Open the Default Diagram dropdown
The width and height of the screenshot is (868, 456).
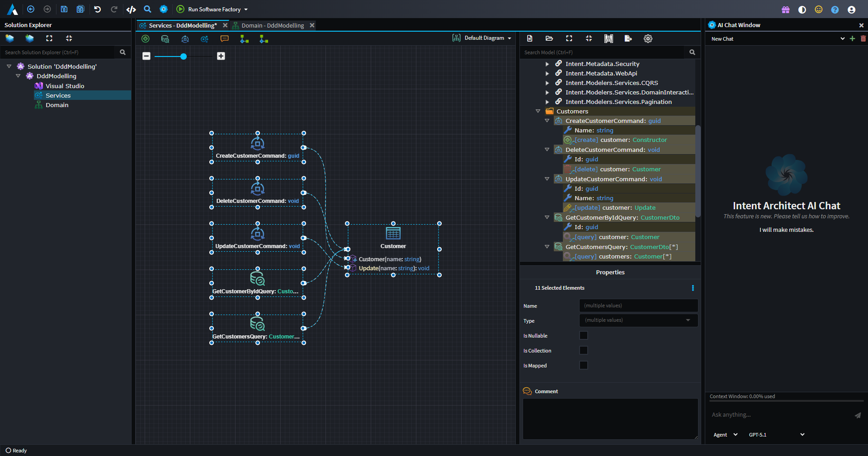[482, 38]
